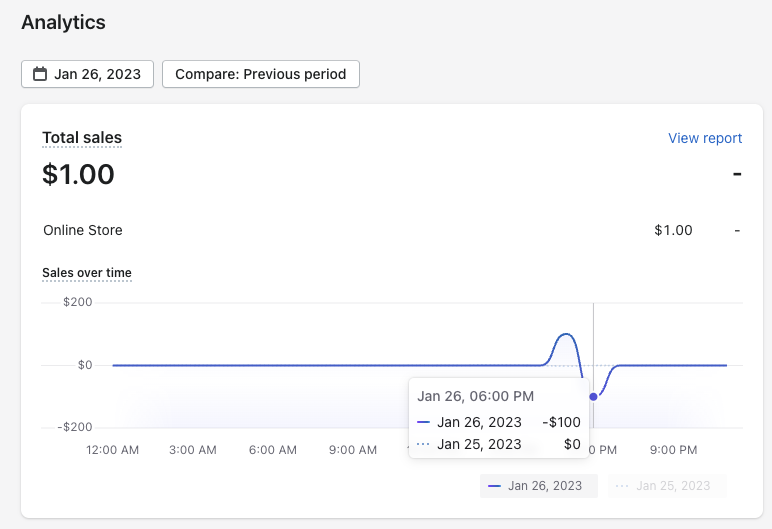Viewport: 772px width, 529px height.
Task: Click the Analytics page heading
Action: coord(63,22)
